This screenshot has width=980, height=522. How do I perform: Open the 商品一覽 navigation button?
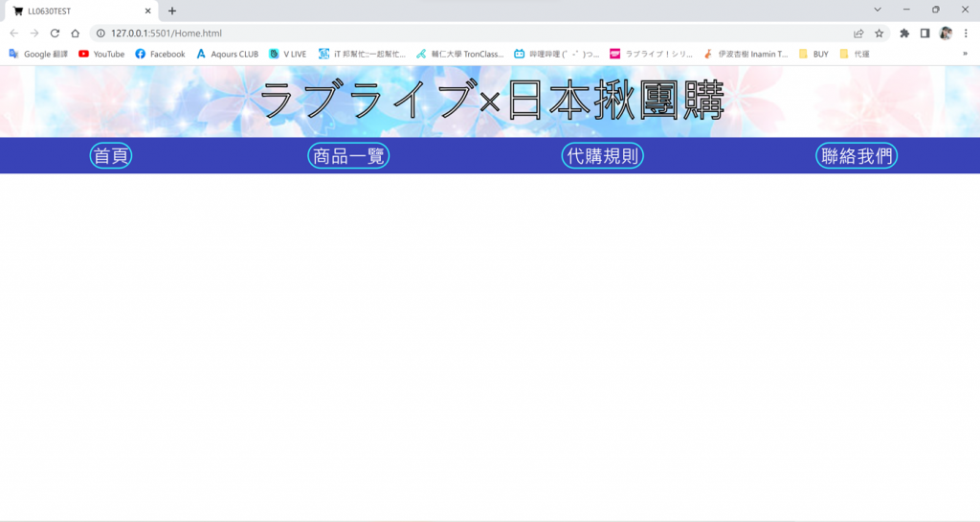(x=348, y=156)
